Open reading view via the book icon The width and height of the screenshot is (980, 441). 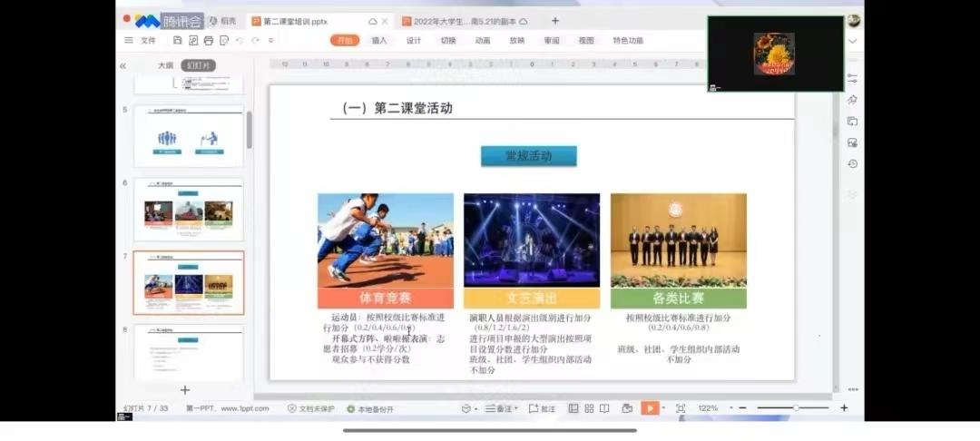(x=603, y=408)
